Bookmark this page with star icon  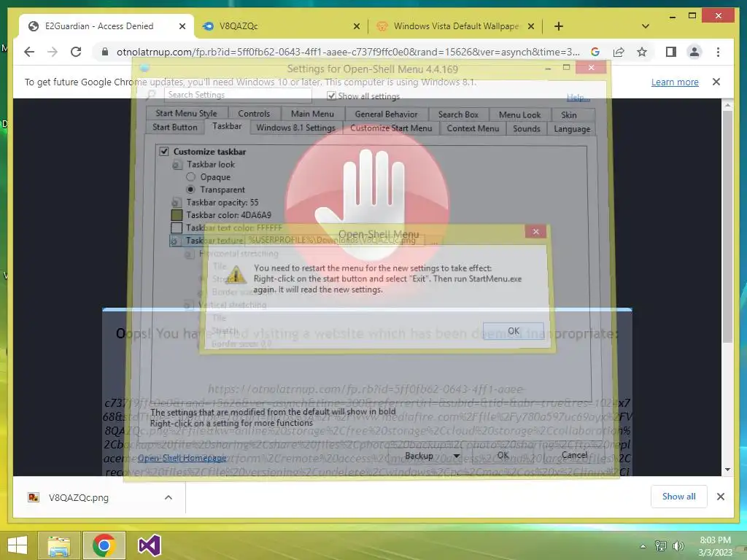(642, 52)
